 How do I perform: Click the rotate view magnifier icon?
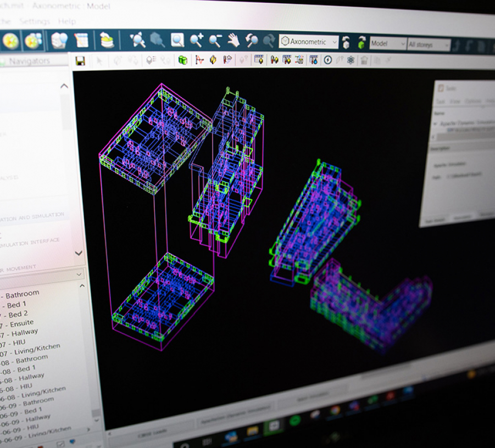click(x=252, y=41)
